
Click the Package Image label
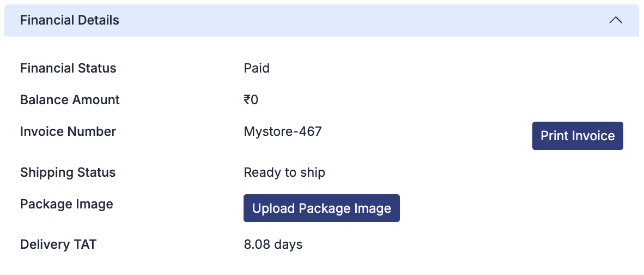[x=66, y=204]
